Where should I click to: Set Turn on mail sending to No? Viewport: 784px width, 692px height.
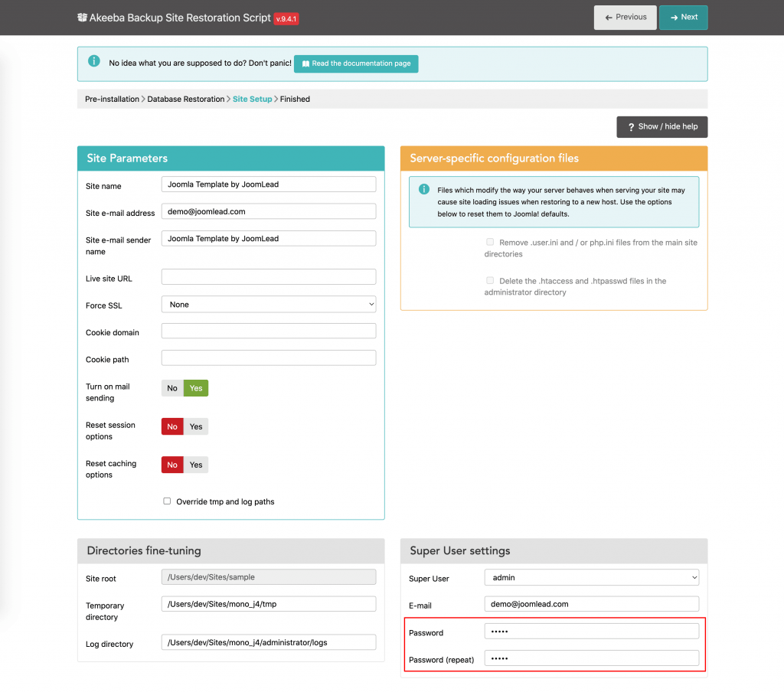[x=171, y=388]
